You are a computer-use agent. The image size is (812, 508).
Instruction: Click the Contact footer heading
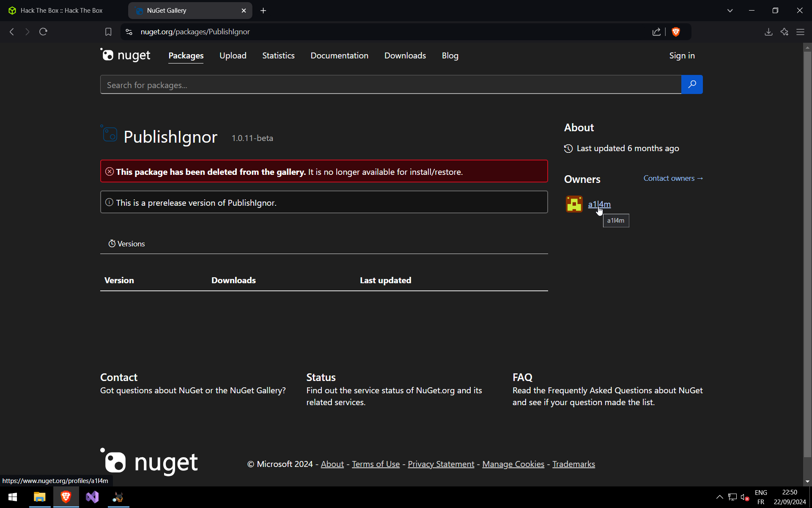click(x=119, y=377)
